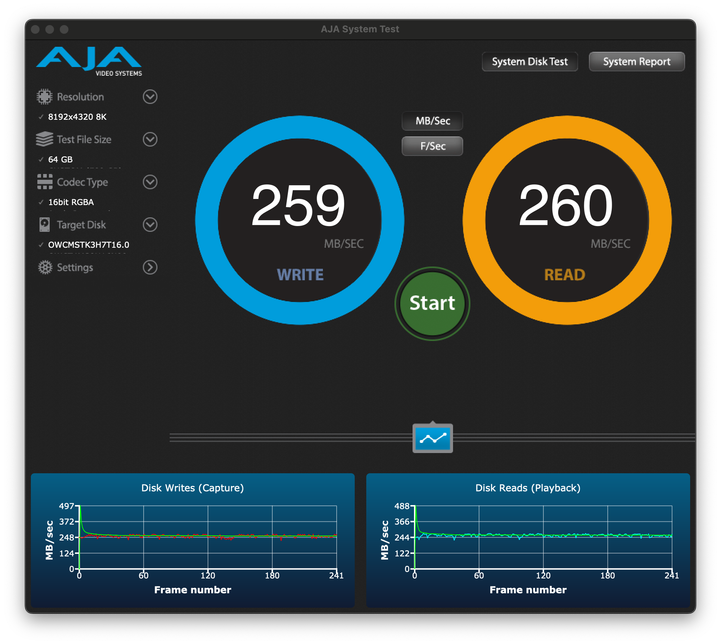
Task: Expand the Settings arrow
Action: (x=150, y=268)
